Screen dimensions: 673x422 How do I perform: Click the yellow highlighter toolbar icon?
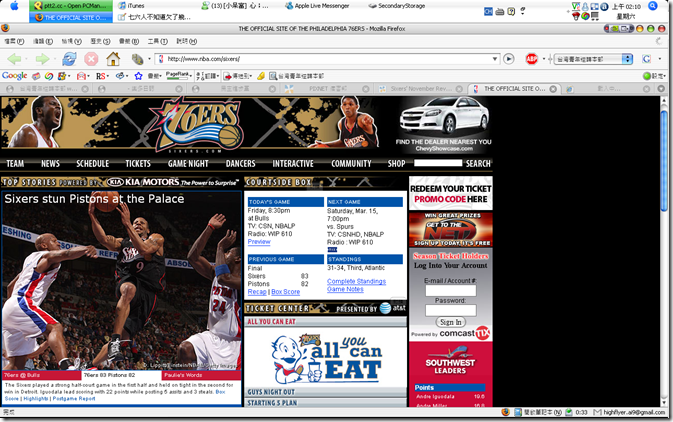point(261,76)
